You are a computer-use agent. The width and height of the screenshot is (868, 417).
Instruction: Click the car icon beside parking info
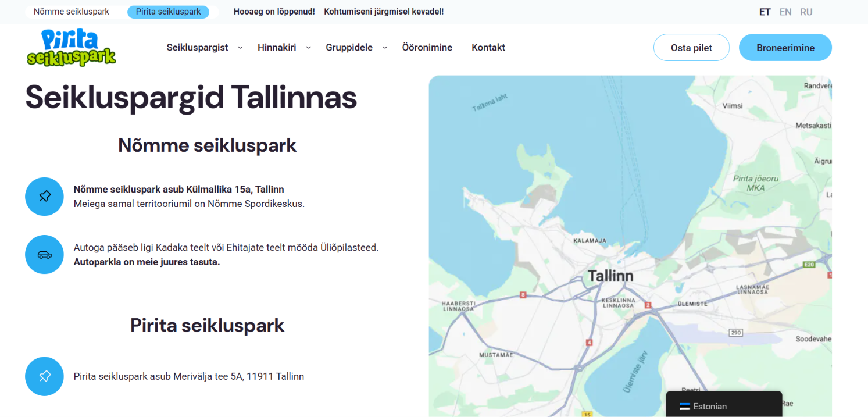tap(44, 255)
